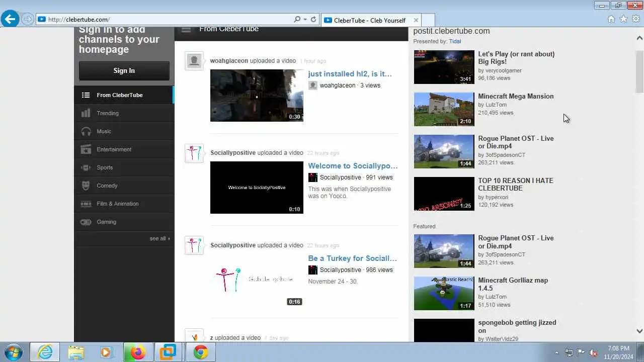Click the Entertainment icon in sidebar

point(86,149)
